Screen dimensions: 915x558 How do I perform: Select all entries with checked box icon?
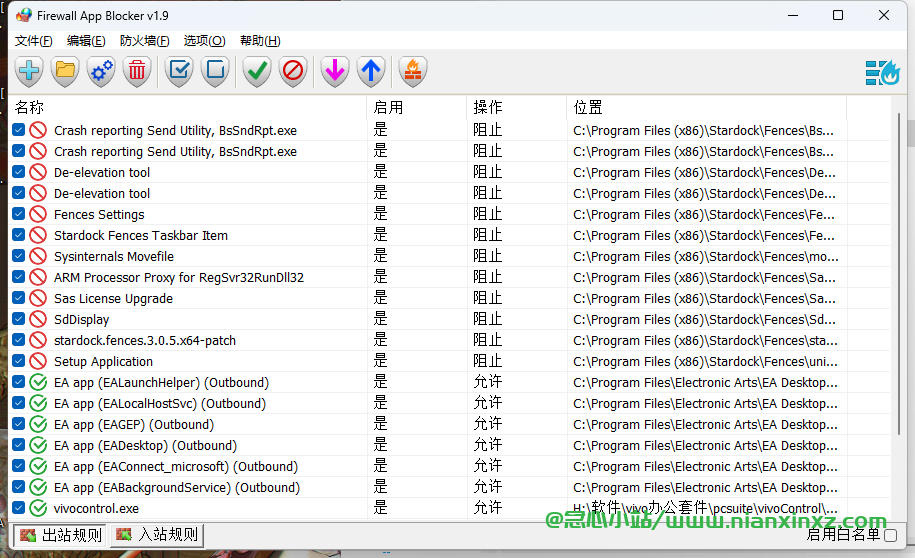tap(179, 71)
